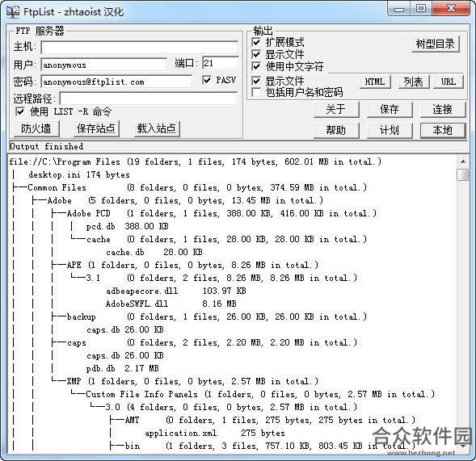
Task: Click the application.xml 275 bytes line
Action: 215,433
